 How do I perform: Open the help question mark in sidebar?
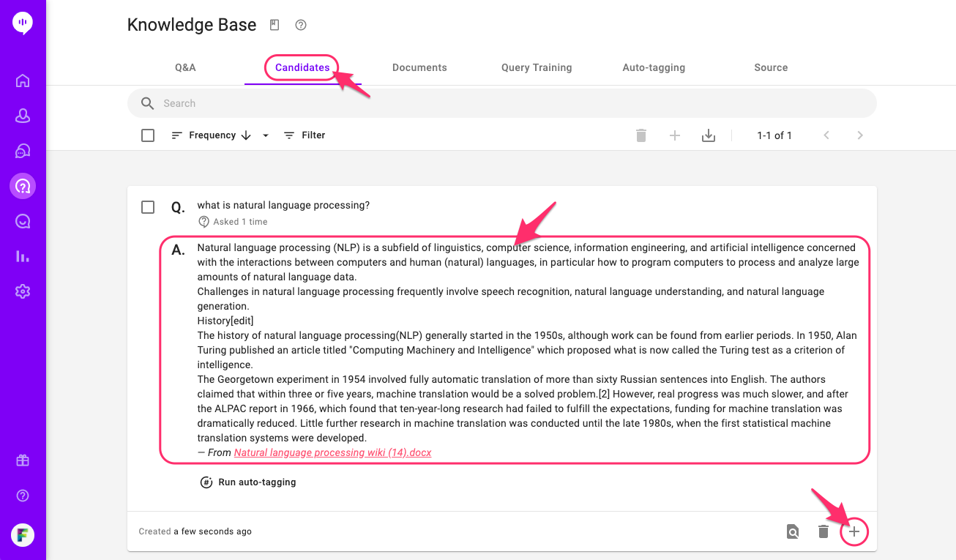[x=23, y=496]
